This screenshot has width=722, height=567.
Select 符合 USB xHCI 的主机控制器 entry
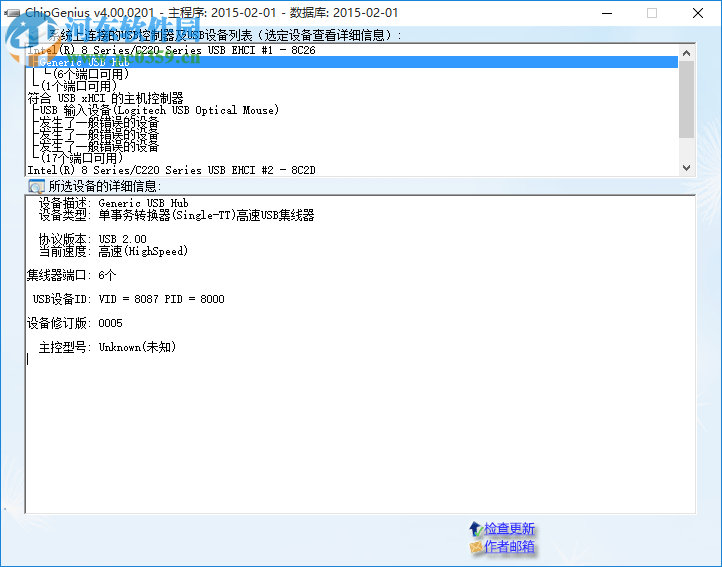point(105,98)
